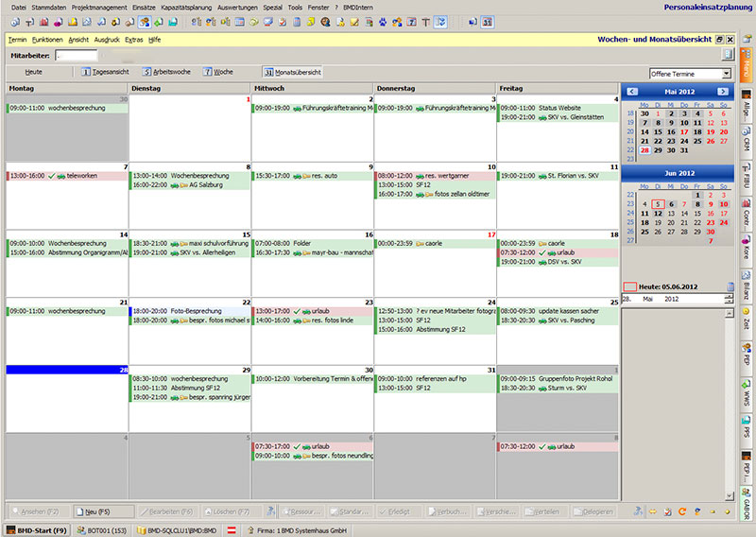Open the Kapazitätsplanung menu
The height and width of the screenshot is (537, 756).
[186, 7]
